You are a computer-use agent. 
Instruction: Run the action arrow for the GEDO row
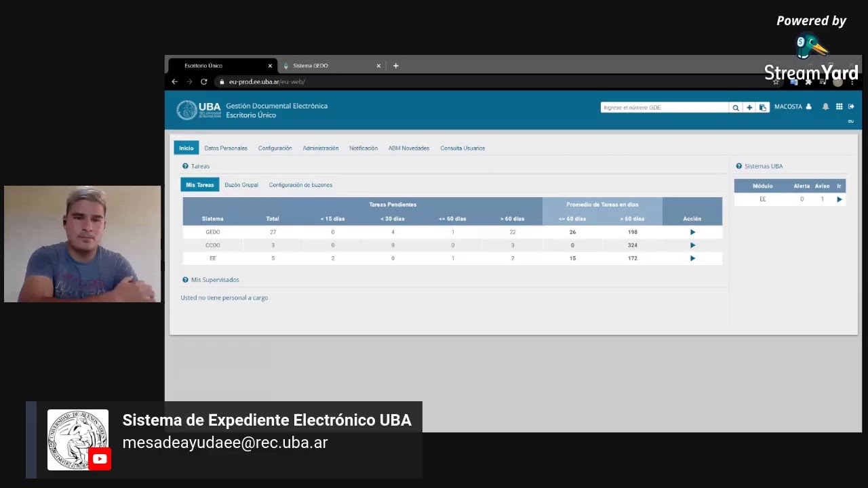[692, 232]
